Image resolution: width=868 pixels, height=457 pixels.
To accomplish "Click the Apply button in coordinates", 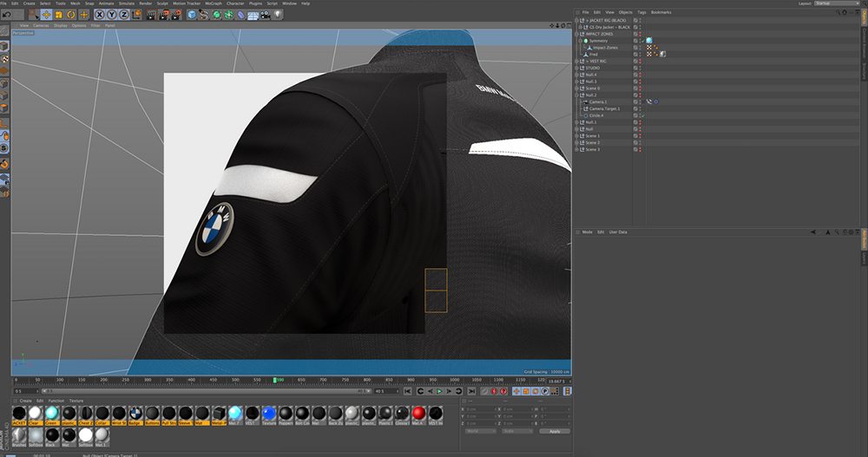I will (x=555, y=431).
